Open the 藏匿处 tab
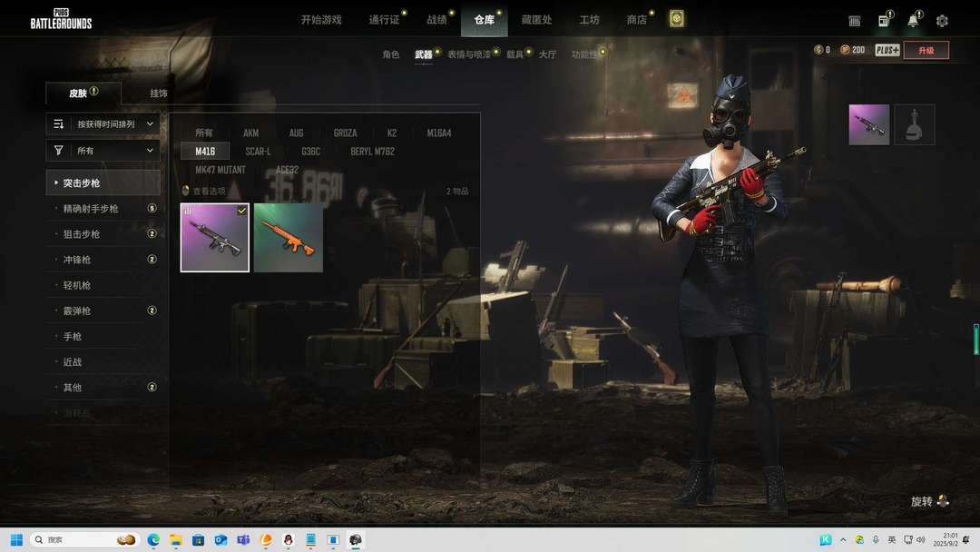The width and height of the screenshot is (980, 552). [537, 20]
